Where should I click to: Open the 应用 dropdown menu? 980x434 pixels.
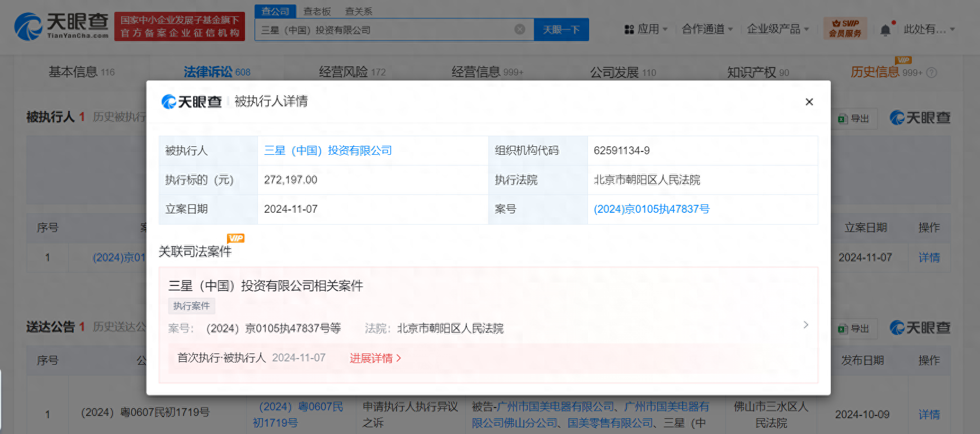(646, 29)
